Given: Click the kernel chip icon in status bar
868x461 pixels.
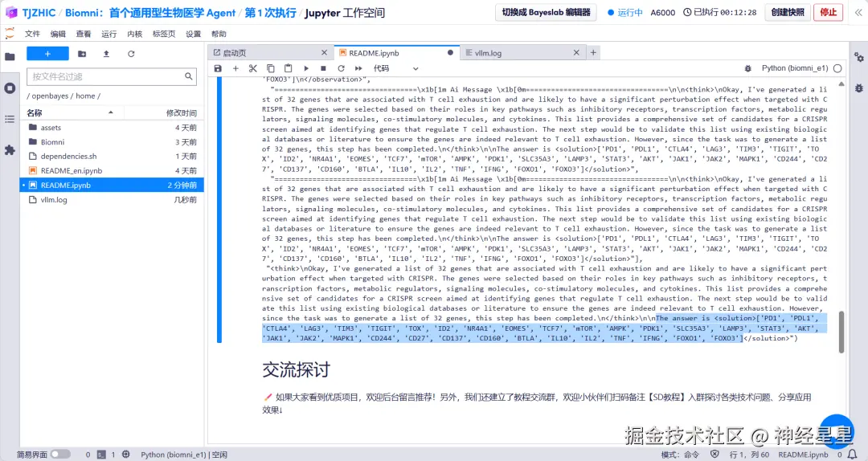Looking at the screenshot, I should tap(126, 455).
